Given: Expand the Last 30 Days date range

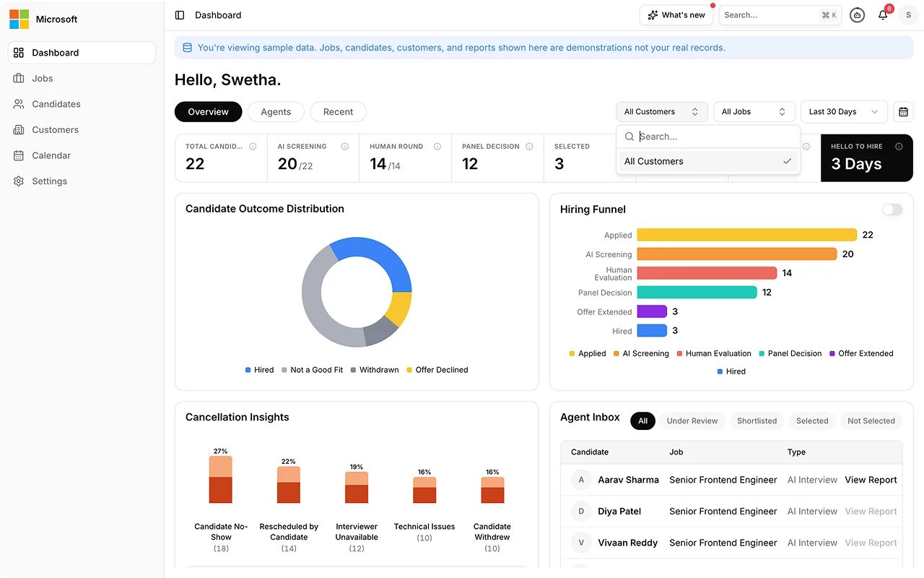Looking at the screenshot, I should [844, 112].
